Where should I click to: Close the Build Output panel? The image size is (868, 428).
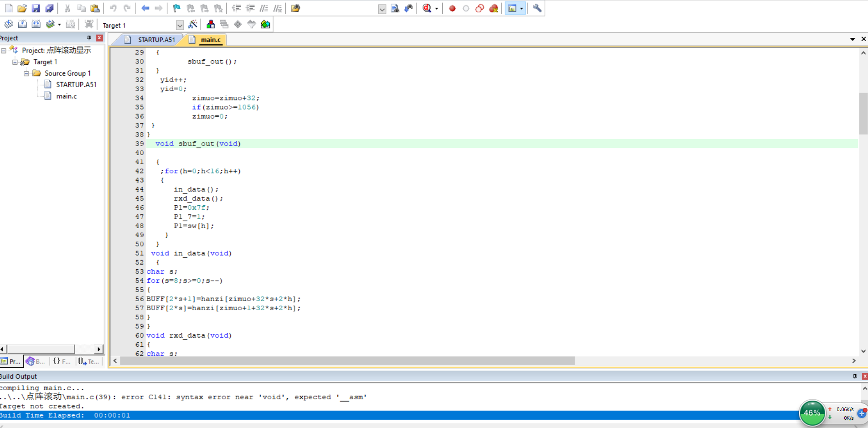(865, 376)
